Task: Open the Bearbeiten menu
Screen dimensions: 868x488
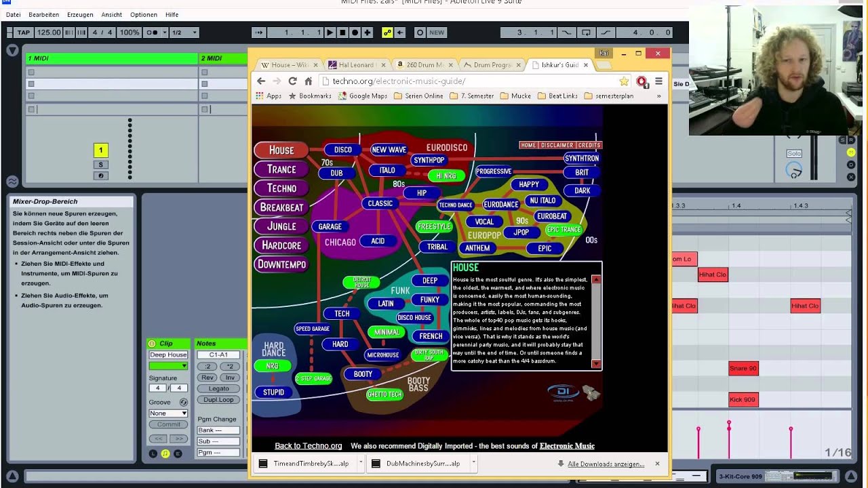Action: point(43,14)
